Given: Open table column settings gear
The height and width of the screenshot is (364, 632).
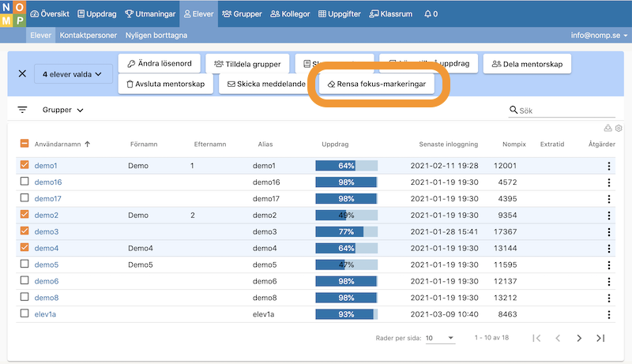Looking at the screenshot, I should (x=619, y=128).
